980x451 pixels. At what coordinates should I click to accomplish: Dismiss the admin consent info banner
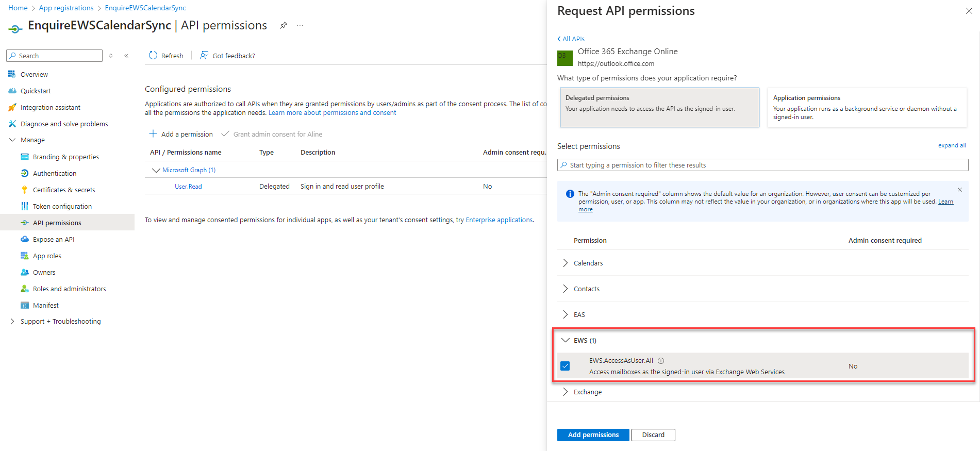pos(960,190)
